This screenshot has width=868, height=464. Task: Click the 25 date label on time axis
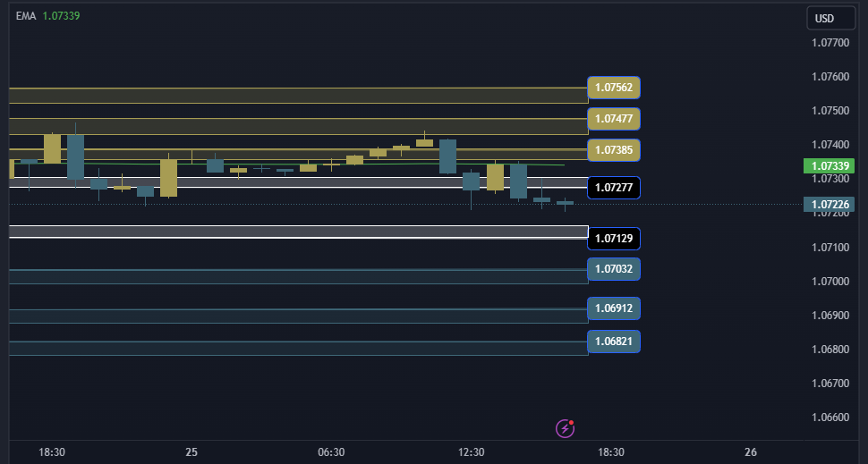pyautogui.click(x=191, y=452)
